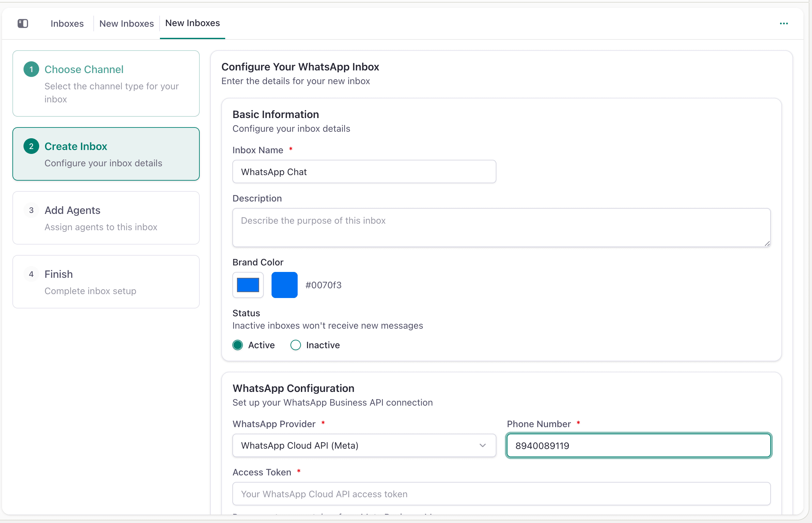Click the step 2 number badge

pyautogui.click(x=31, y=146)
